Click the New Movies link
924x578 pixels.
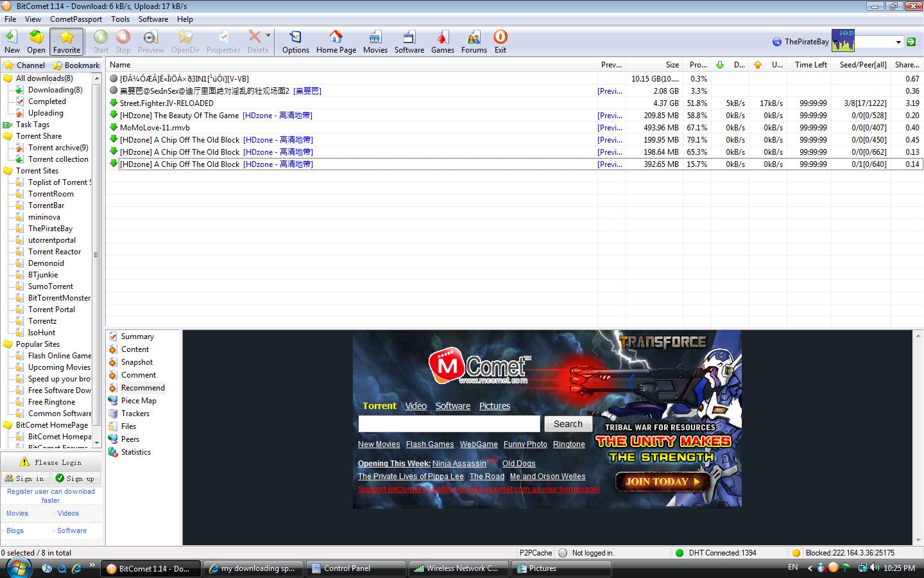click(x=379, y=444)
